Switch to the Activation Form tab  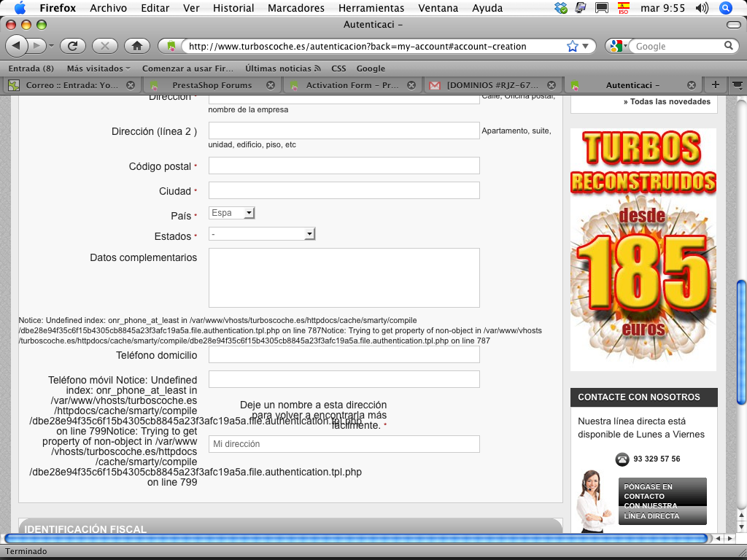[x=352, y=85]
